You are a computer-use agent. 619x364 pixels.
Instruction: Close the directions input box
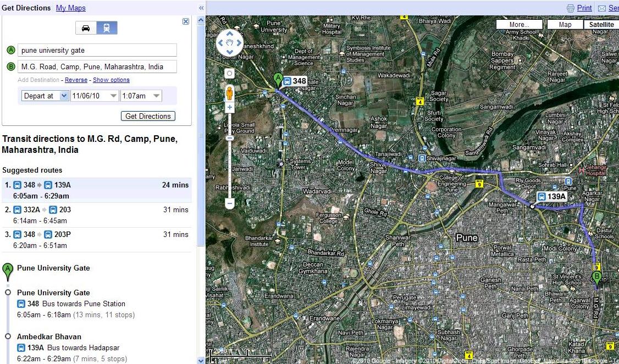pyautogui.click(x=186, y=21)
